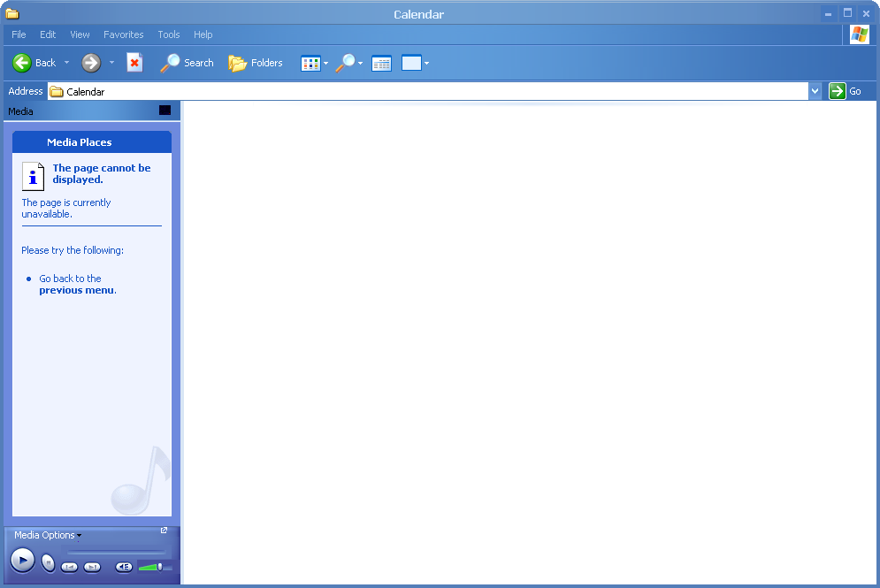This screenshot has height=588, width=880.
Task: Open the Search pane from the toolbar
Action: click(187, 63)
